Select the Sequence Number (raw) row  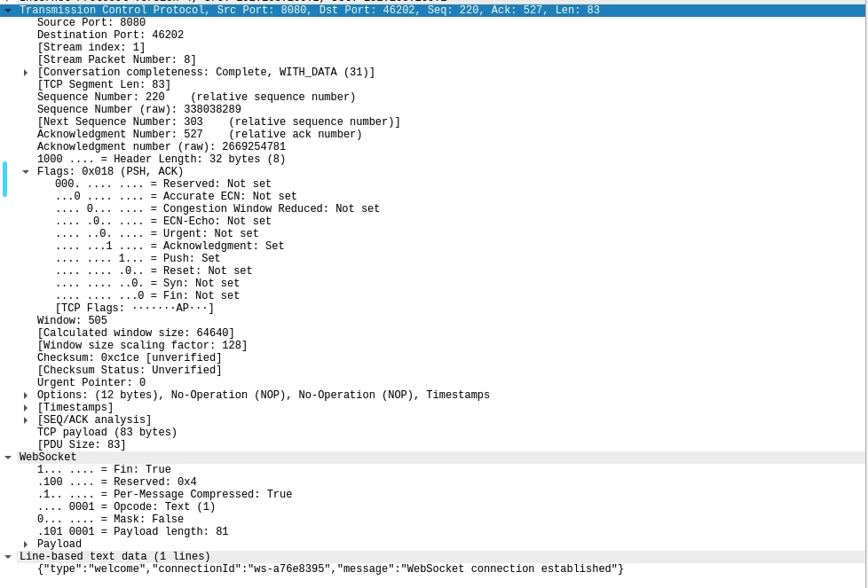pyautogui.click(x=138, y=110)
